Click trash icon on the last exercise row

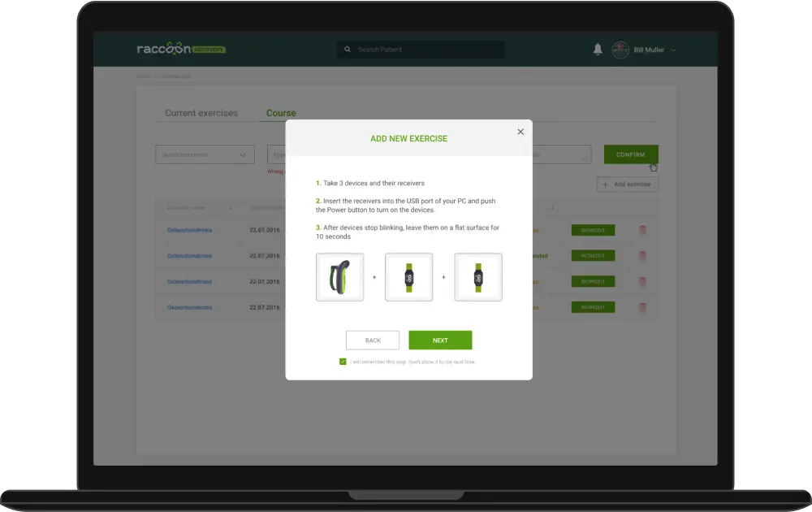(642, 307)
